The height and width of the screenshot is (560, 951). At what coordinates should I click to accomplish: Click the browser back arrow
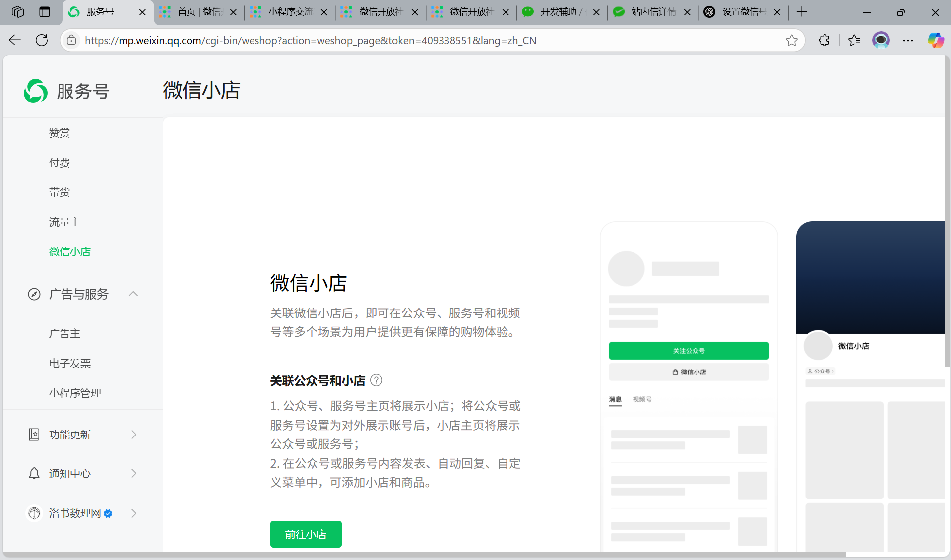tap(15, 40)
